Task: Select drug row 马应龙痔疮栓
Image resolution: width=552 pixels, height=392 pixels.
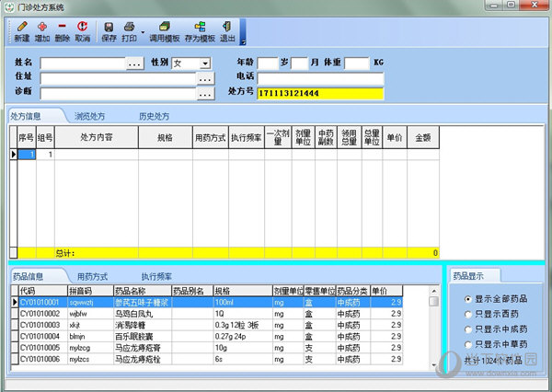Action: coord(210,359)
